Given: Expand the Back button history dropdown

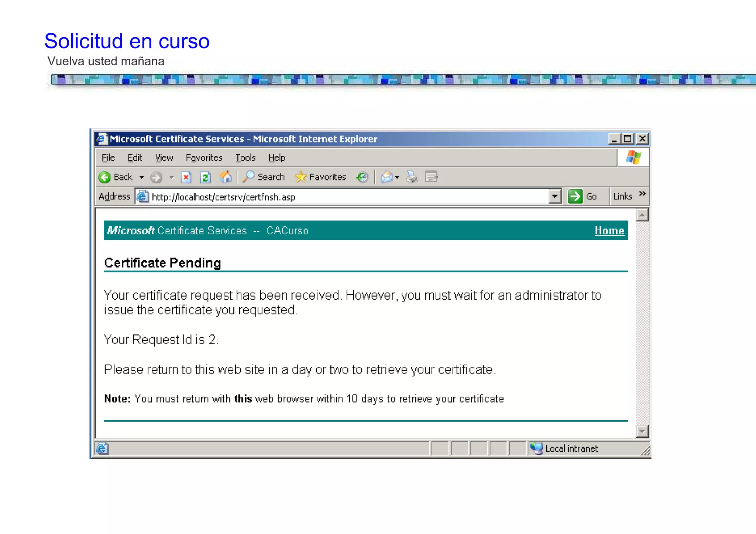Looking at the screenshot, I should point(141,178).
